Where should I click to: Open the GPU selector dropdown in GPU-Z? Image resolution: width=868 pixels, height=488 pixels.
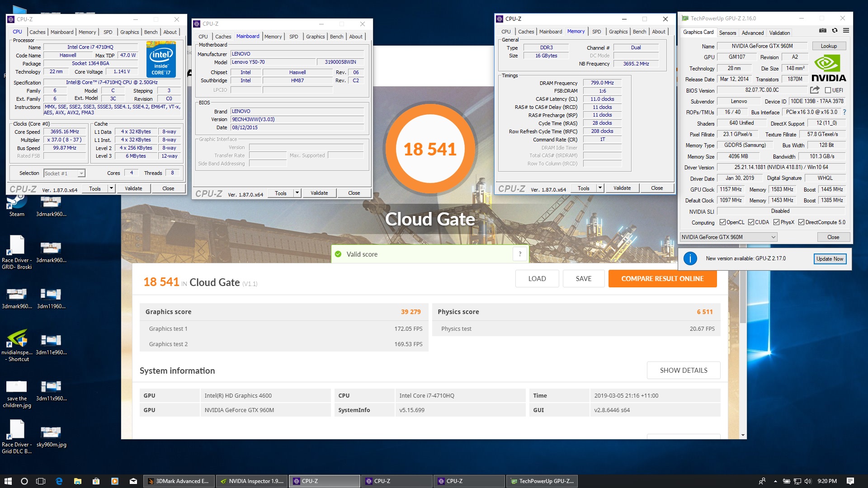click(x=728, y=237)
